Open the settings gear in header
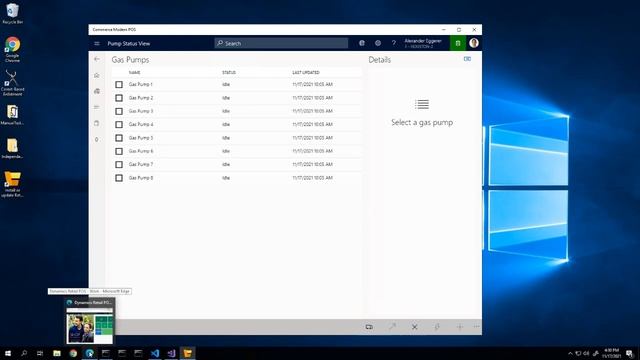 pos(378,43)
